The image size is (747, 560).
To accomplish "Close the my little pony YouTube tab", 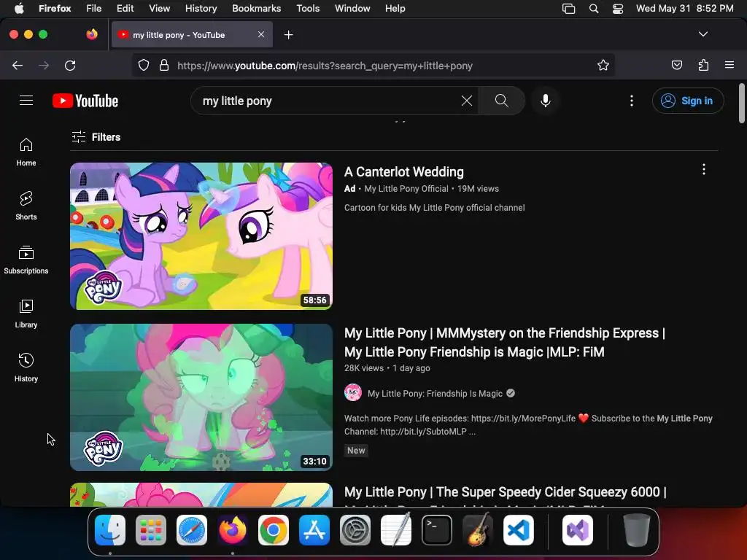I will pos(261,34).
